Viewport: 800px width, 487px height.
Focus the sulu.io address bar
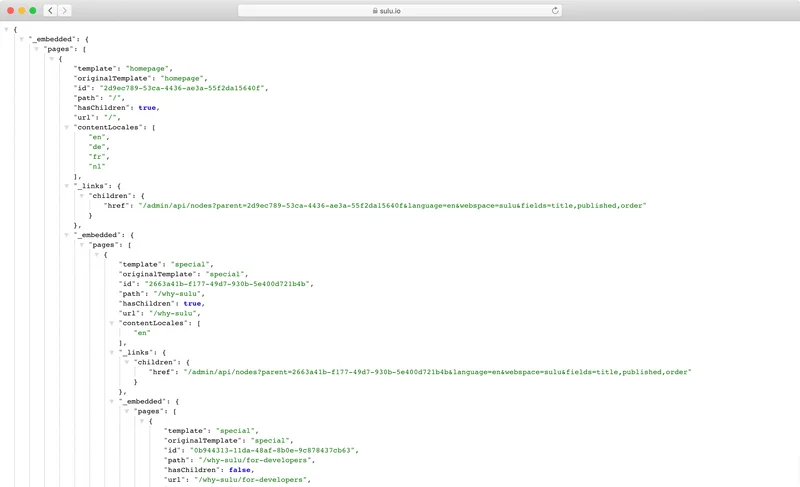pyautogui.click(x=400, y=11)
